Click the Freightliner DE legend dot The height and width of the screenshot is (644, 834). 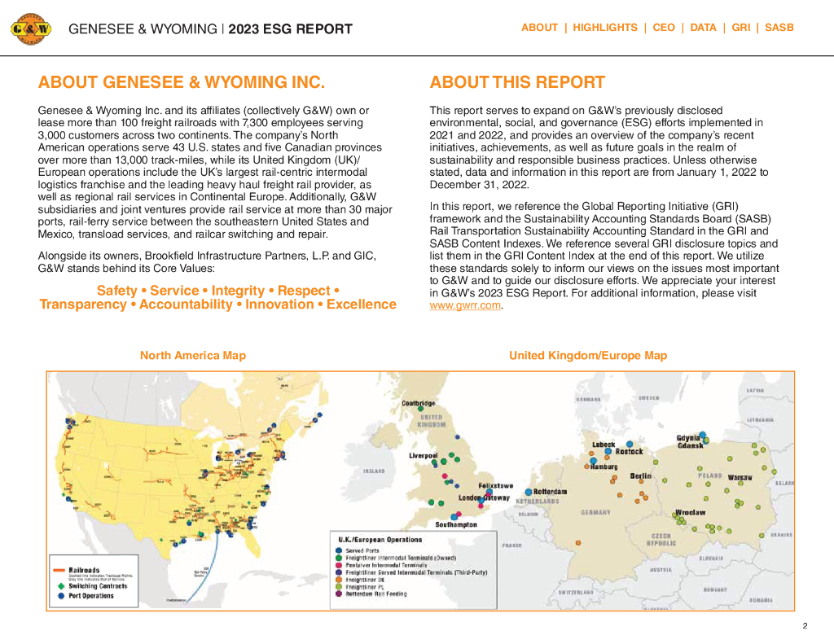pyautogui.click(x=338, y=579)
